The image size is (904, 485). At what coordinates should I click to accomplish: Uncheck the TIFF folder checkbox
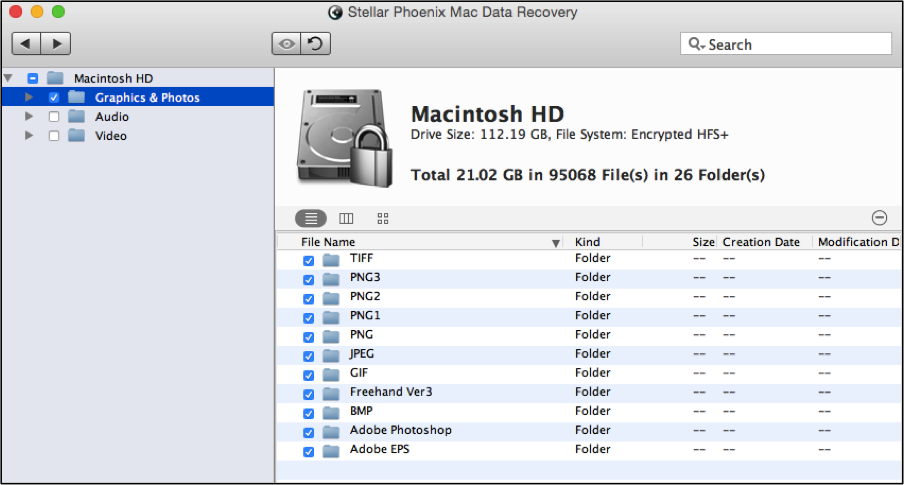click(x=308, y=261)
